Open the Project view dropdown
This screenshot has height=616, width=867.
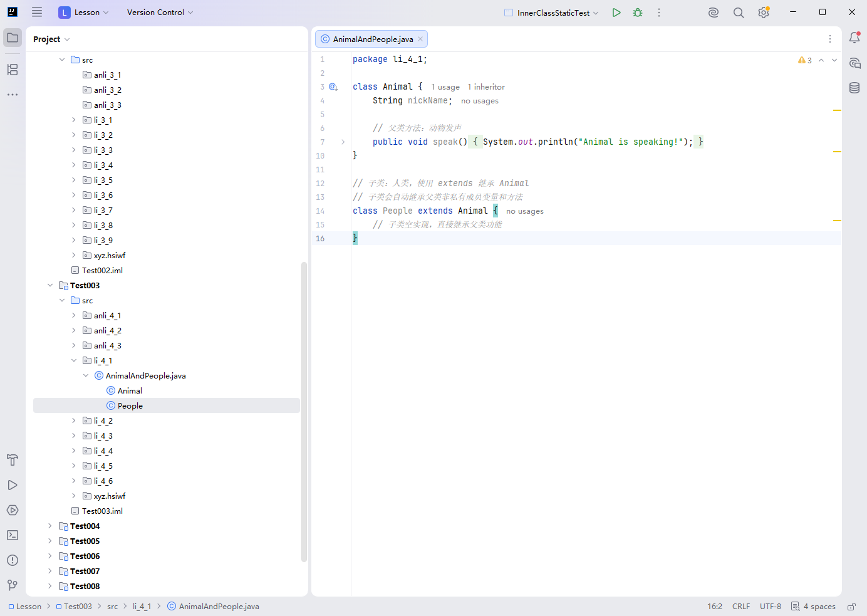(51, 39)
